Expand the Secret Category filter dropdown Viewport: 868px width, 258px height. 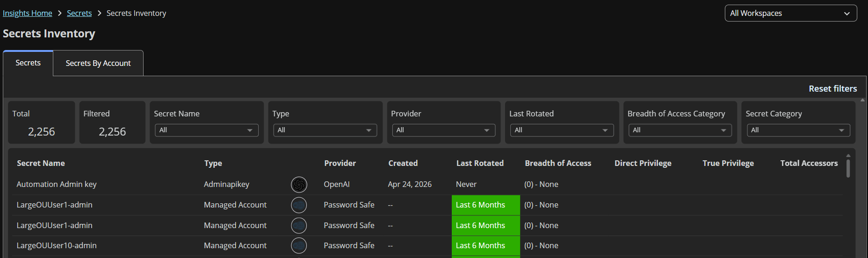tap(798, 130)
